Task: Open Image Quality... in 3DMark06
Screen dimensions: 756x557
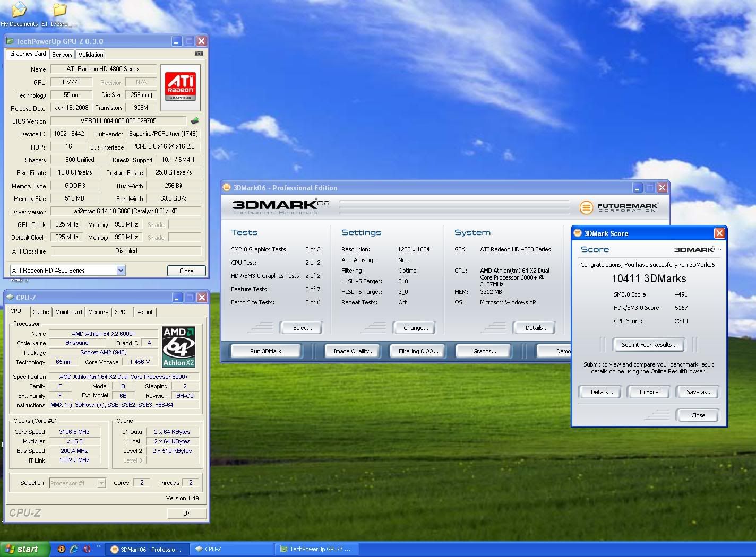Action: pos(353,351)
